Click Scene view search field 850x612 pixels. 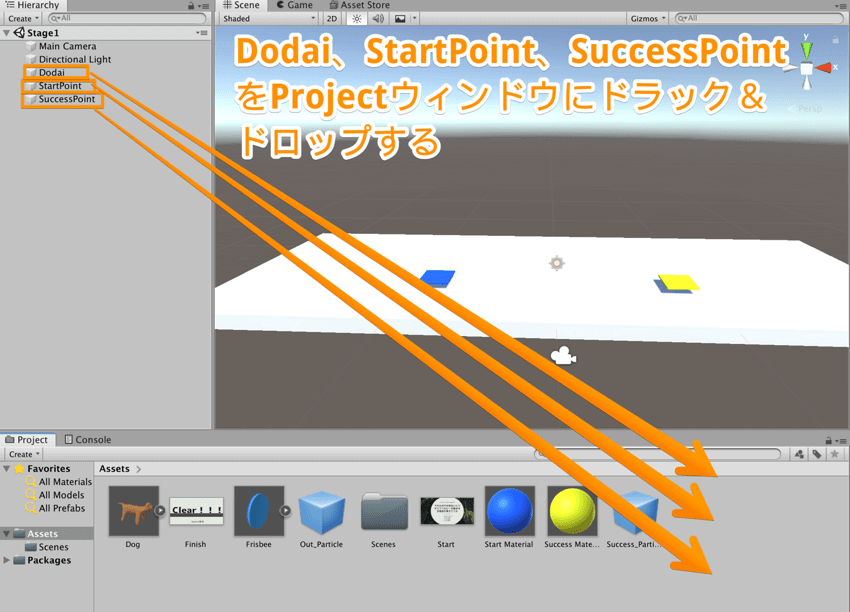pyautogui.click(x=759, y=18)
